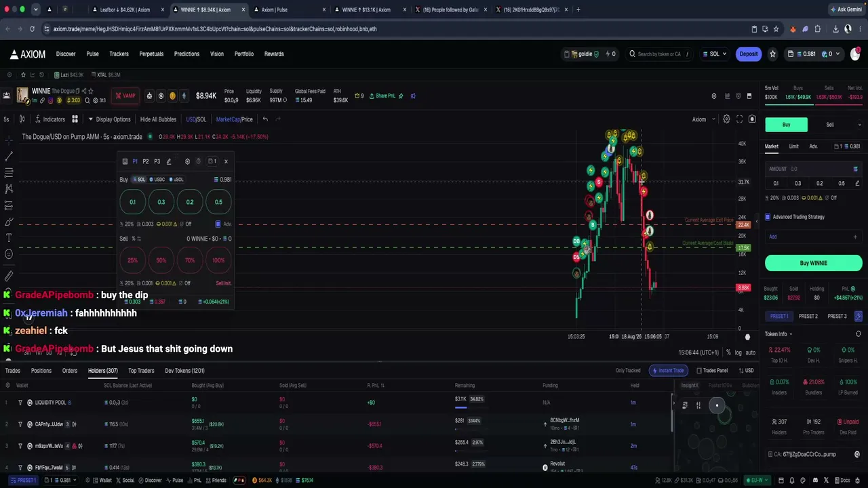Select the crosshair cursor tool
The width and height of the screenshot is (868, 488).
coord(9,139)
